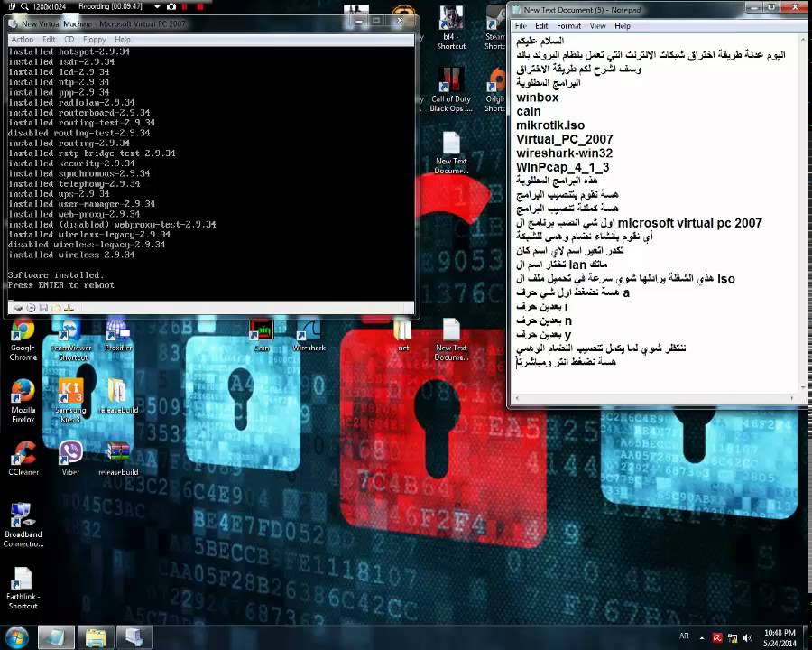Click the 'wireshark-win32' line in Notepad
Viewport: 812px width, 650px height.
tap(565, 153)
